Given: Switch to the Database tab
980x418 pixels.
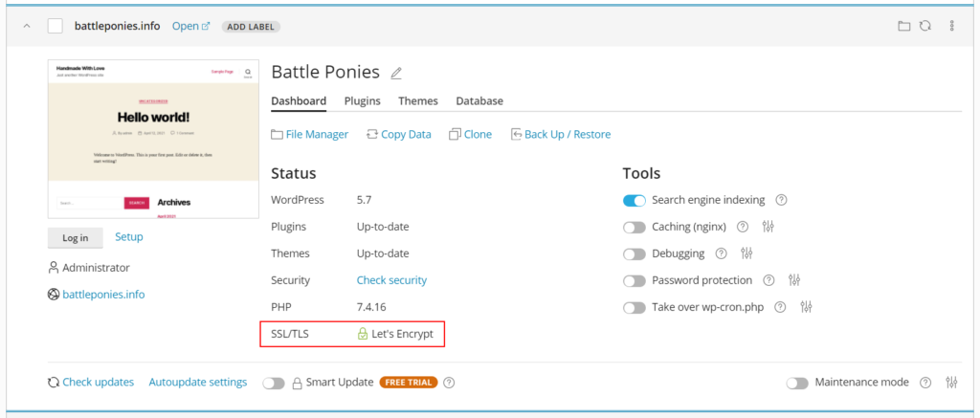Looking at the screenshot, I should (x=479, y=100).
